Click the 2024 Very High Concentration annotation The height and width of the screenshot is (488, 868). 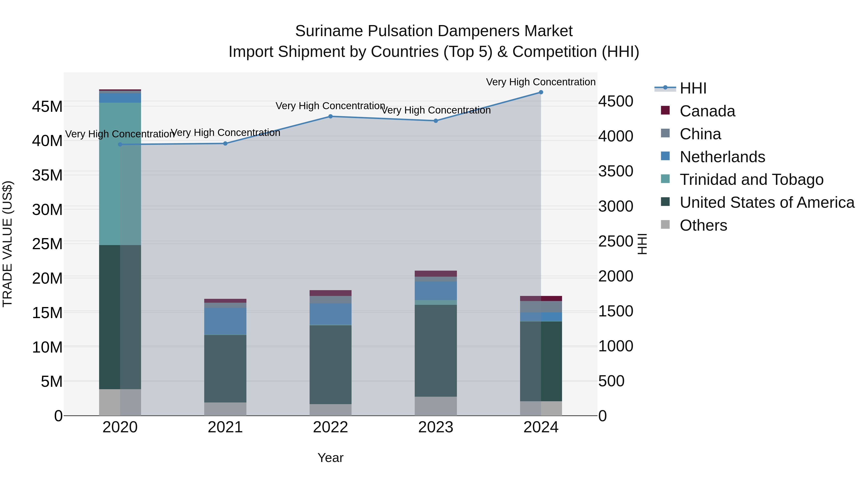(541, 82)
